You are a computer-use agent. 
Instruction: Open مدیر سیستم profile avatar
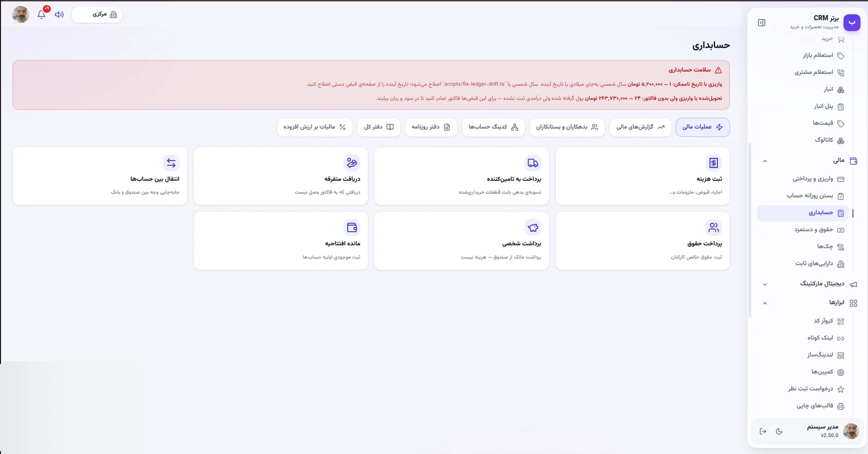(851, 431)
